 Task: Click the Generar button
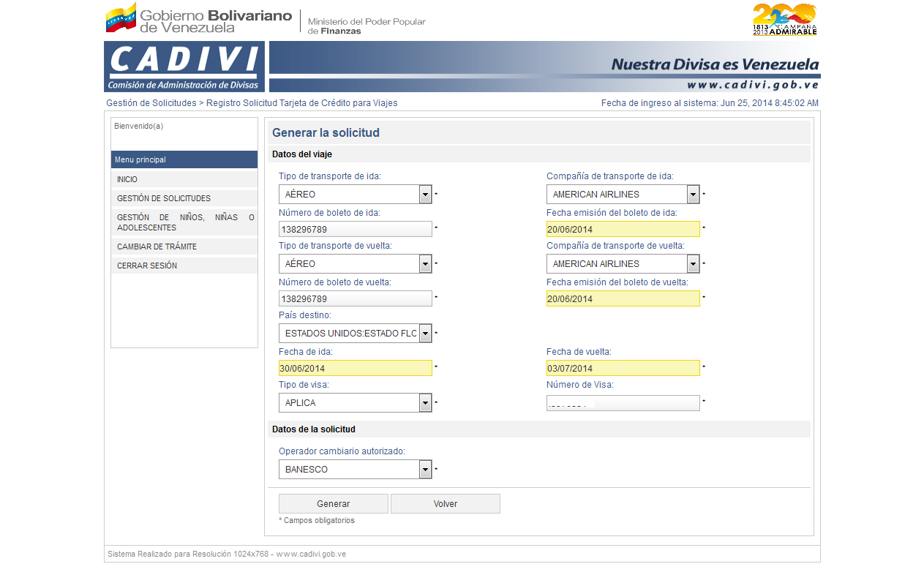[x=334, y=503]
